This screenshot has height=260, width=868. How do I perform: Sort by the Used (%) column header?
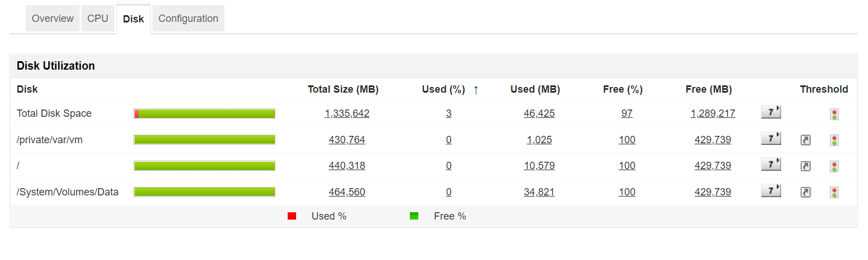[x=444, y=89]
